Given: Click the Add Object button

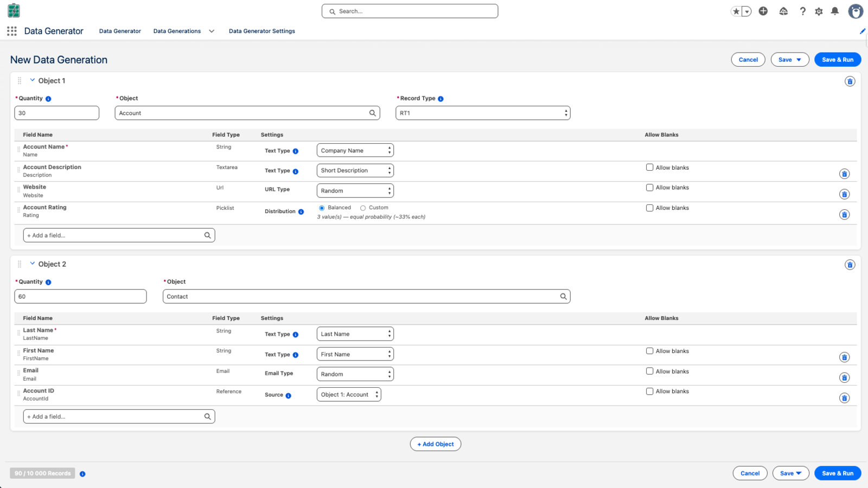Looking at the screenshot, I should point(436,444).
